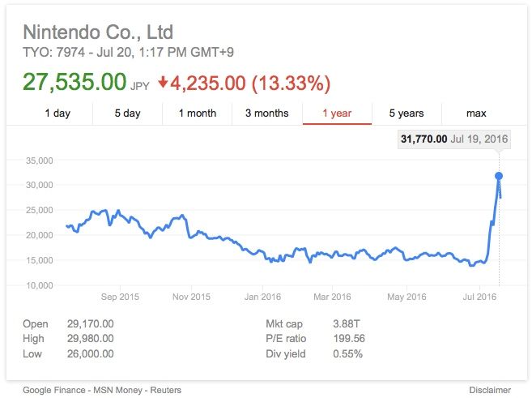
Task: Click the 31,770.00 Jul 19 tooltip
Action: pyautogui.click(x=454, y=139)
